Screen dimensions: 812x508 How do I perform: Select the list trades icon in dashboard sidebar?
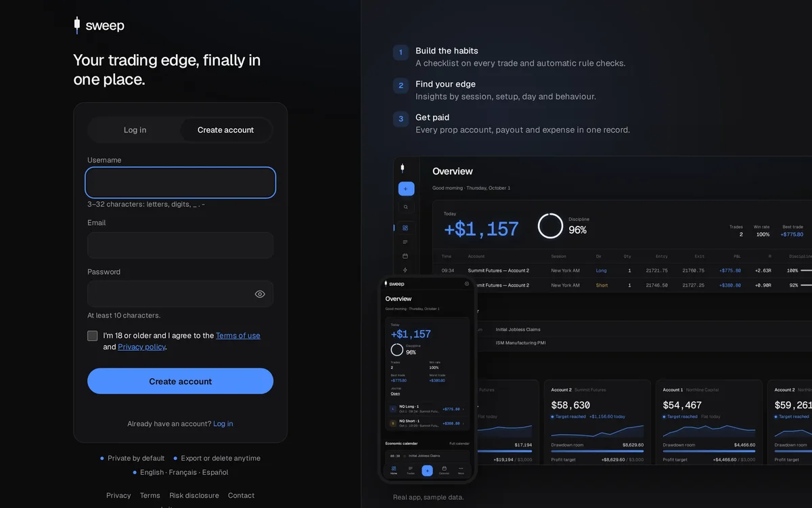(405, 242)
